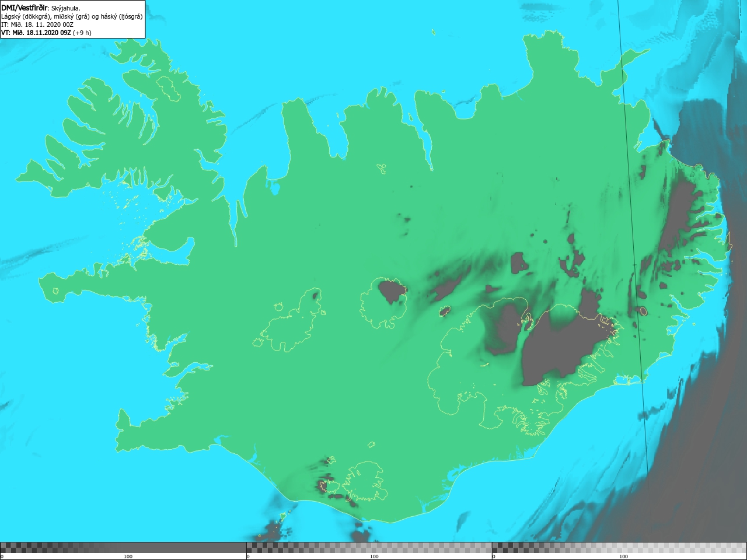
Task: Click the IT: Mið. 18. 11. 2020 00Z line
Action: click(37, 24)
